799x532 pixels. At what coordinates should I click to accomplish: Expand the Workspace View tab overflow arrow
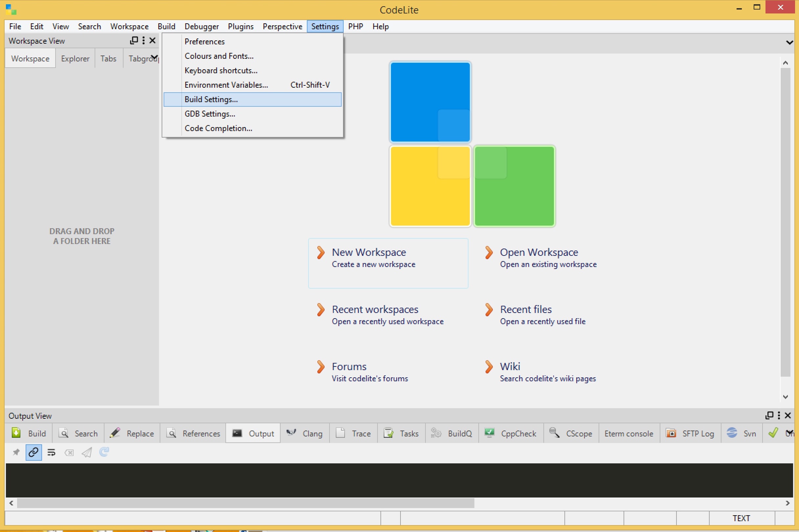[154, 57]
